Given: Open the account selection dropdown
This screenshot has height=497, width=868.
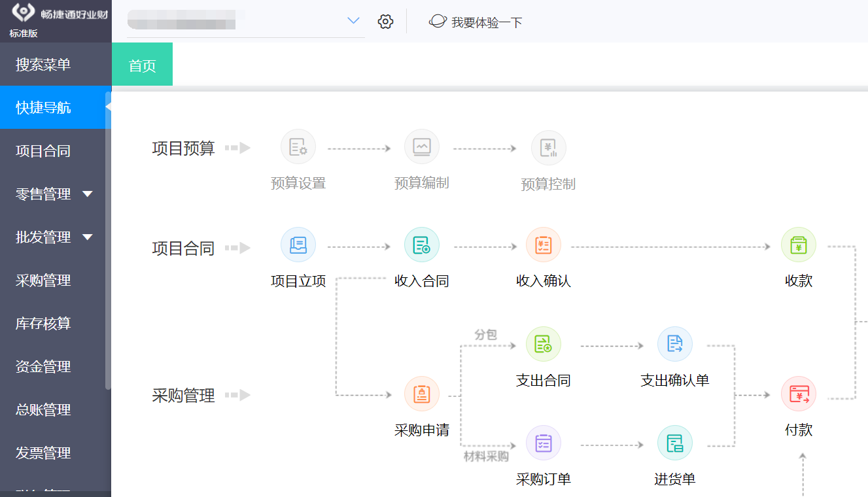Looking at the screenshot, I should (x=353, y=21).
